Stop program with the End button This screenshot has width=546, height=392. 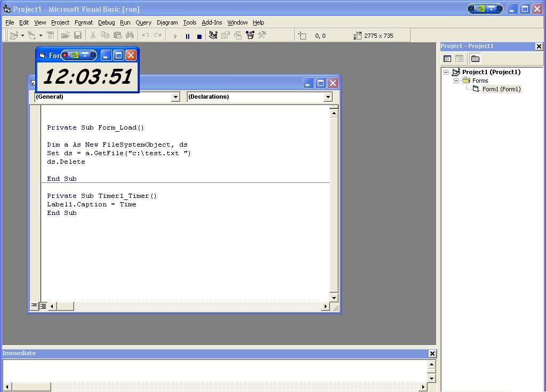199,36
